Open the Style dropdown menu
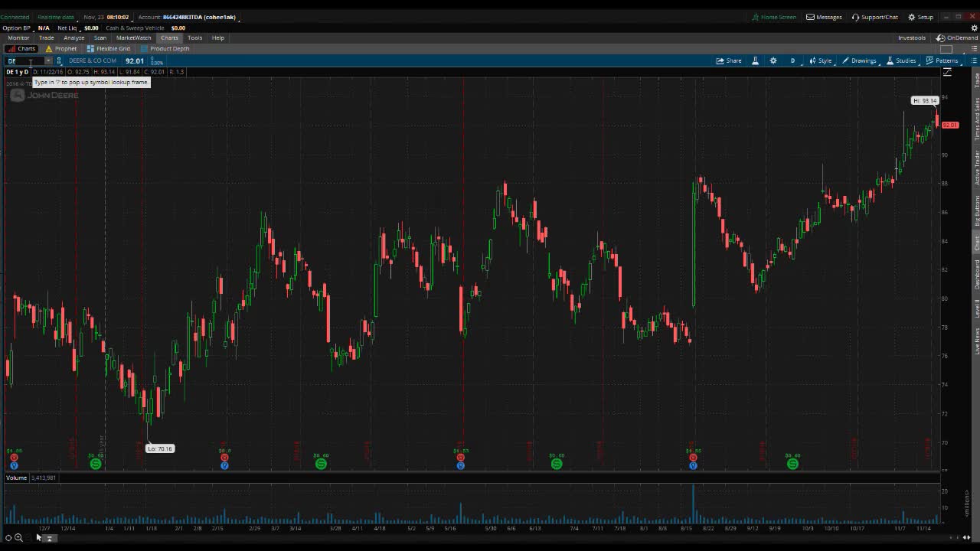Image resolution: width=980 pixels, height=551 pixels. [821, 60]
